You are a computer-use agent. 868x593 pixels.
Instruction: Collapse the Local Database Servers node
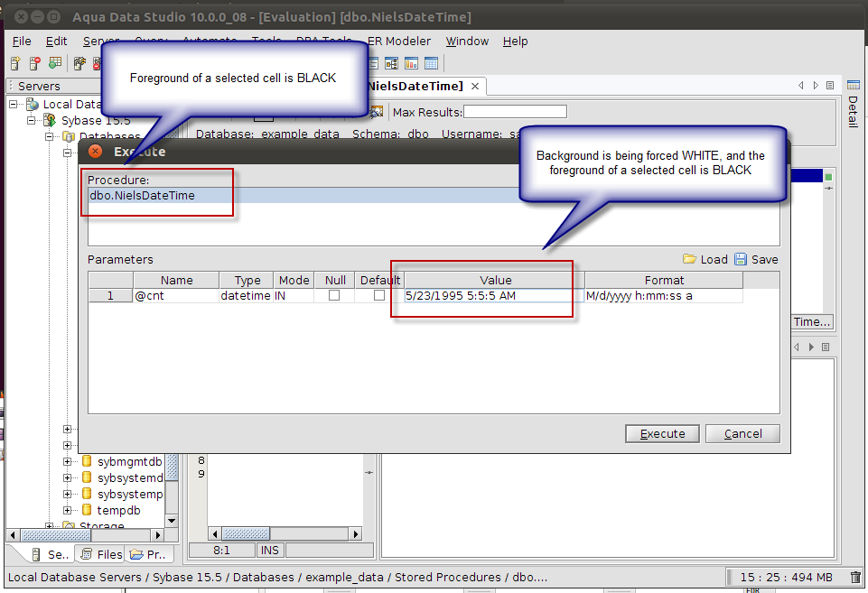pos(14,104)
